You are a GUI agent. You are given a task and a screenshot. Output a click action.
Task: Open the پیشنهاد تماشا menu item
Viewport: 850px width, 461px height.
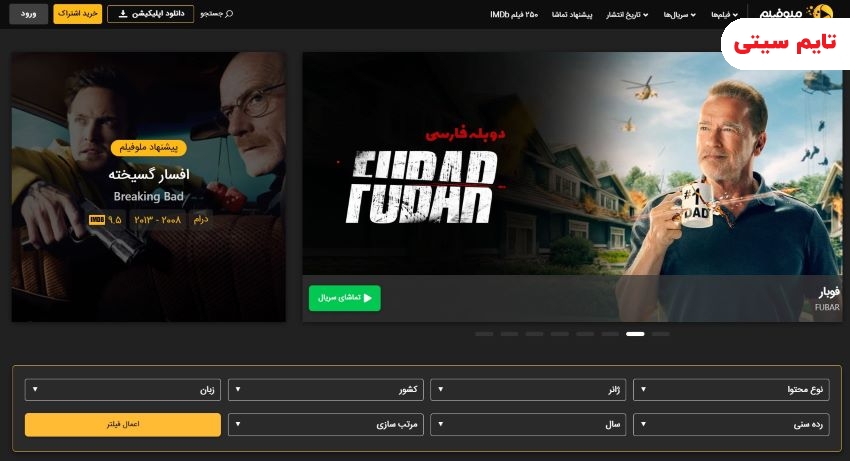[x=572, y=15]
